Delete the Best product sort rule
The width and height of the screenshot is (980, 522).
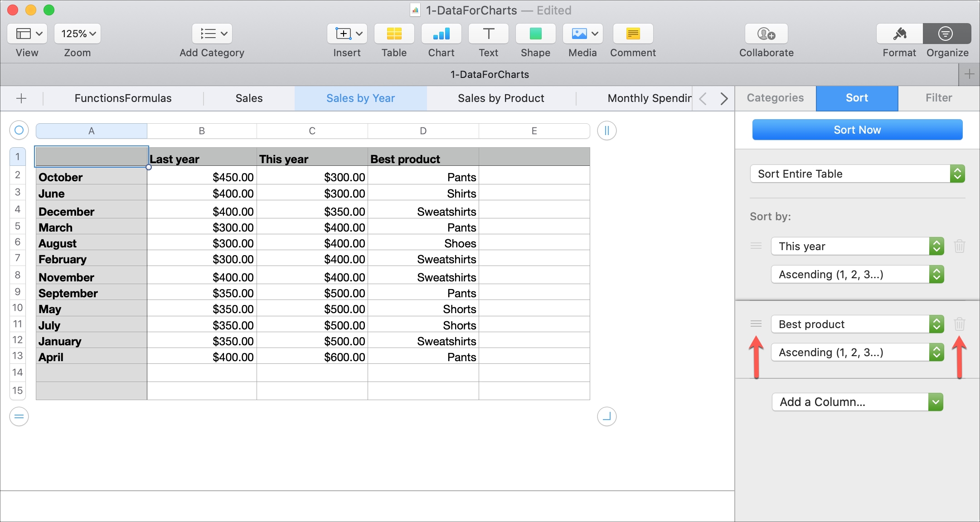(x=959, y=324)
